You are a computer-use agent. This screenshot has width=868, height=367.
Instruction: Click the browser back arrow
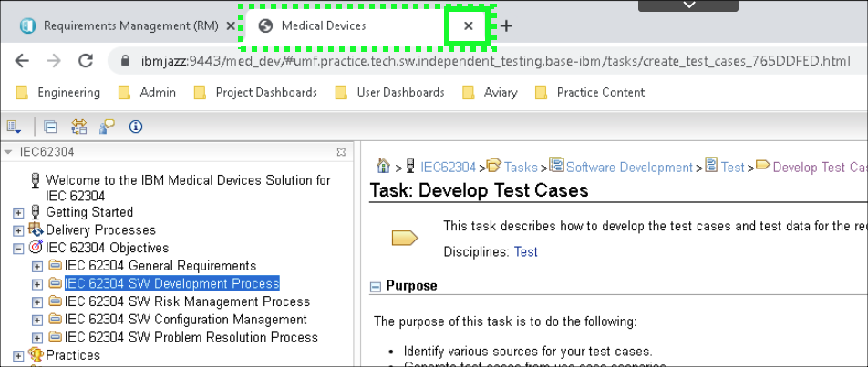coord(23,61)
